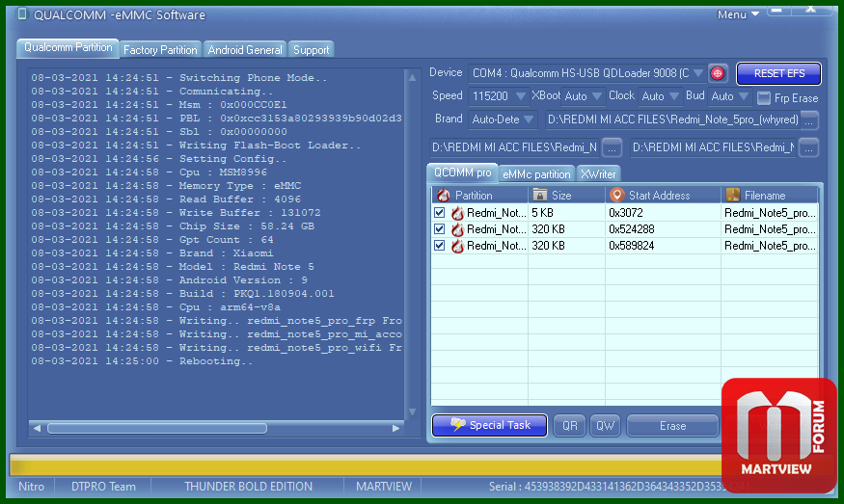Click the lower-right REDMI MI ACC FILES path field
The height and width of the screenshot is (504, 844).
tap(713, 147)
